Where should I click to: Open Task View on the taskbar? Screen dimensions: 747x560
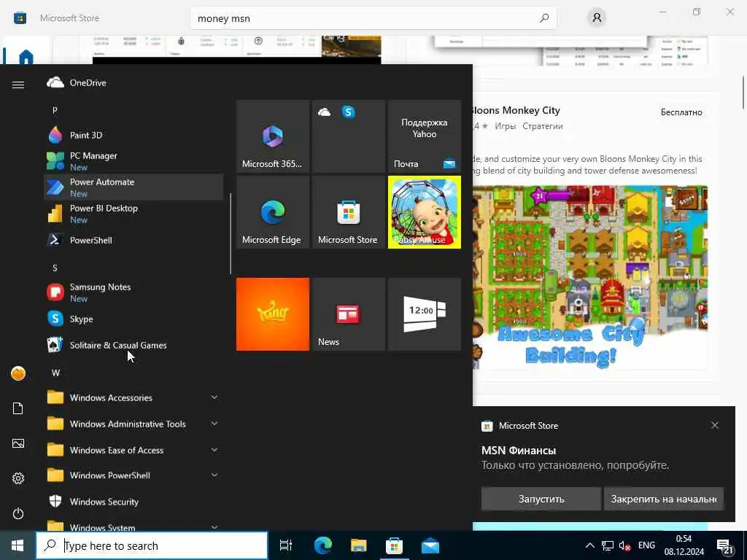point(286,545)
